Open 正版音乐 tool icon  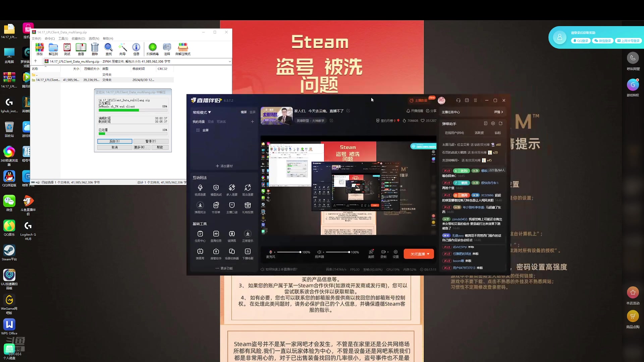click(x=248, y=236)
